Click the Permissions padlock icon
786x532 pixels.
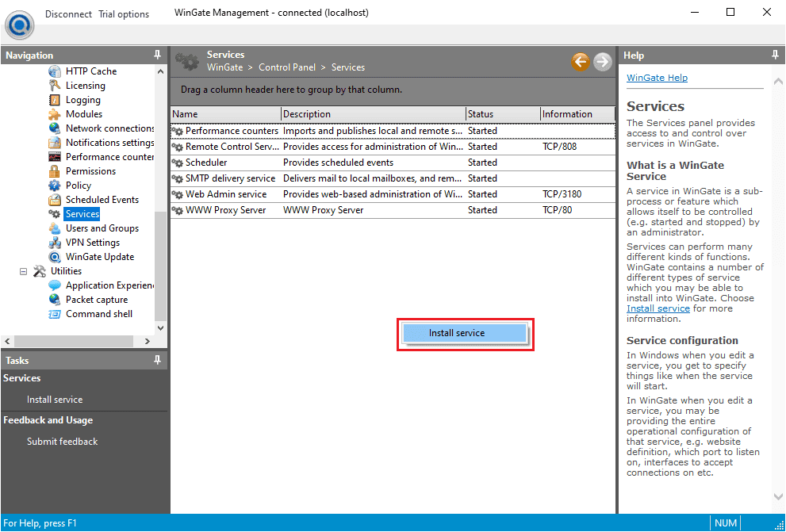point(55,171)
